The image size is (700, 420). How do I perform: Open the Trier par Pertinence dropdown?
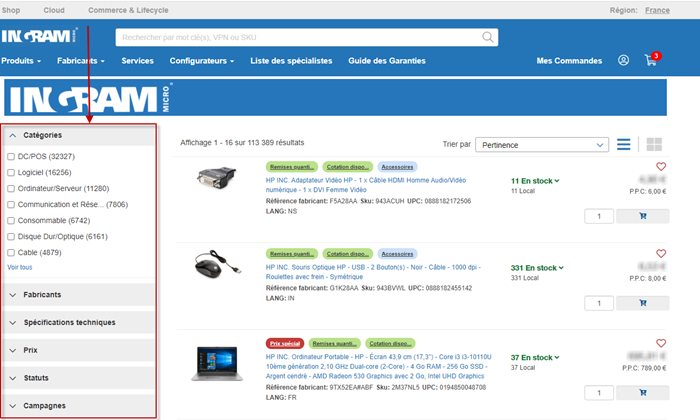(542, 145)
